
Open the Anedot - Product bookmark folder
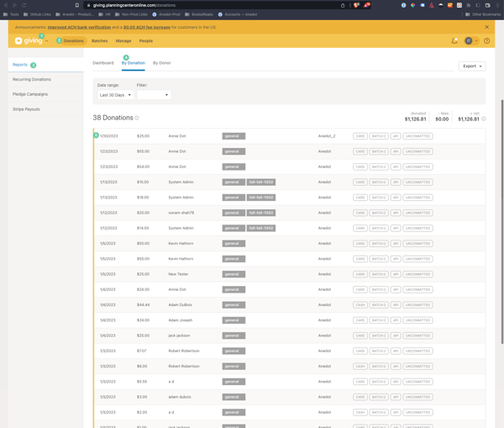click(x=75, y=14)
